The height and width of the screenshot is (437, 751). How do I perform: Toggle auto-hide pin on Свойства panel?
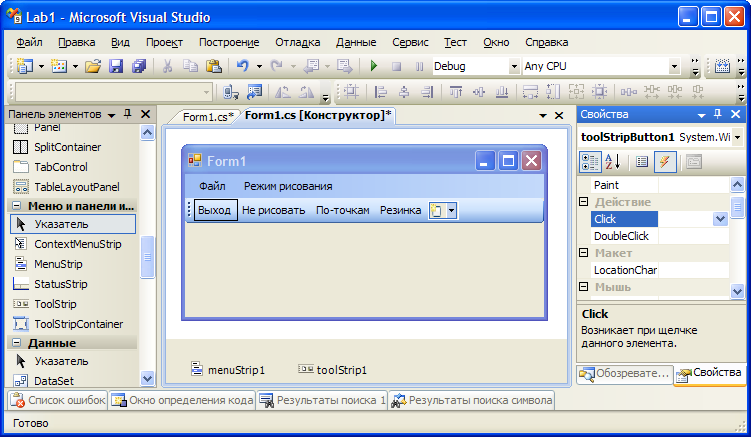(717, 114)
